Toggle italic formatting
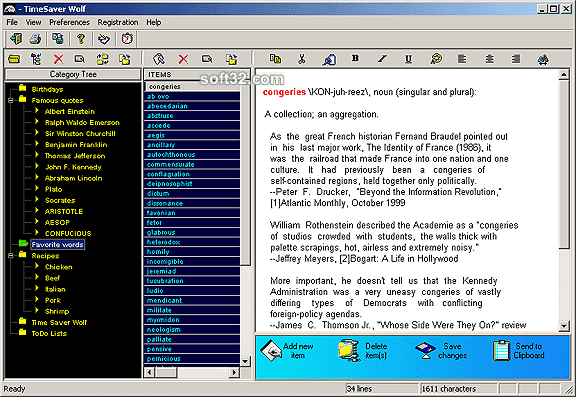The image size is (576, 397). pos(382,59)
